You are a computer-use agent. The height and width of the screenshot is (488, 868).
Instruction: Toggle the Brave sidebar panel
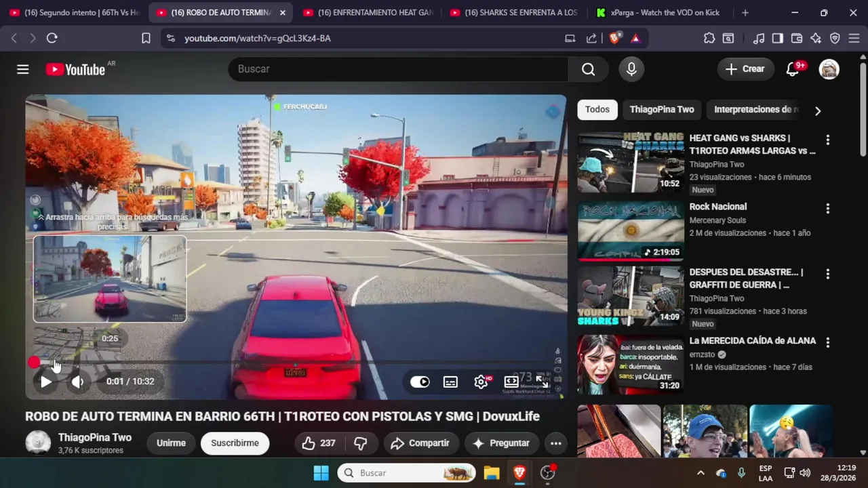pyautogui.click(x=778, y=39)
